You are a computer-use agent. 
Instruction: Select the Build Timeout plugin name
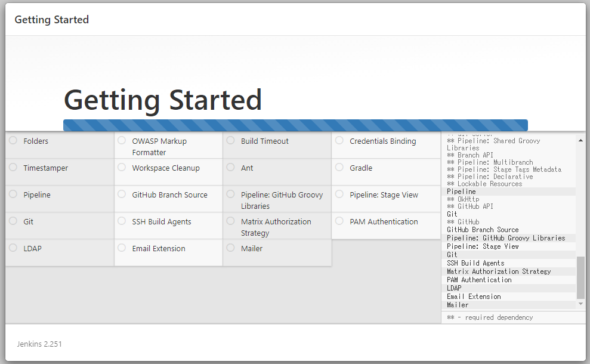(264, 141)
